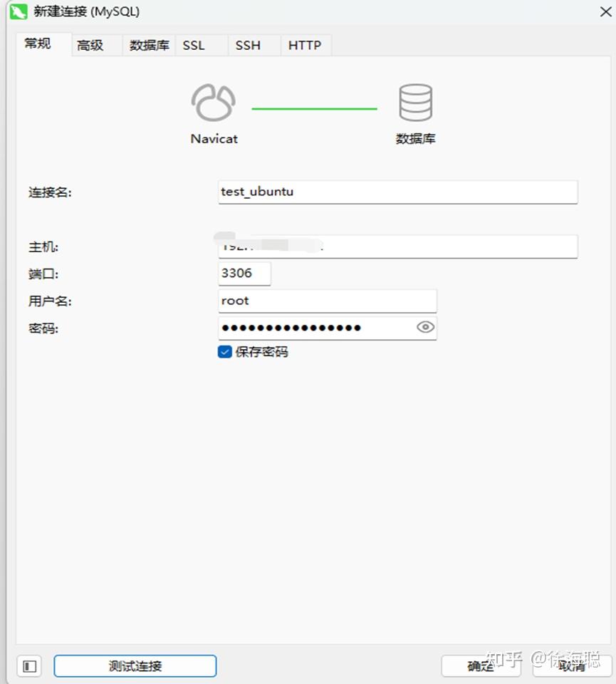Click the 用户名 field containing root

[x=327, y=301]
